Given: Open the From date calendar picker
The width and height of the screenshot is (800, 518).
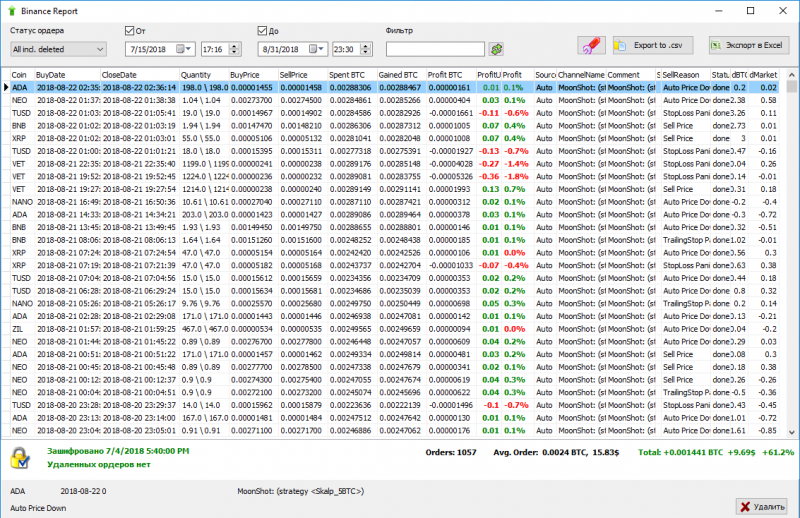Looking at the screenshot, I should click(184, 49).
